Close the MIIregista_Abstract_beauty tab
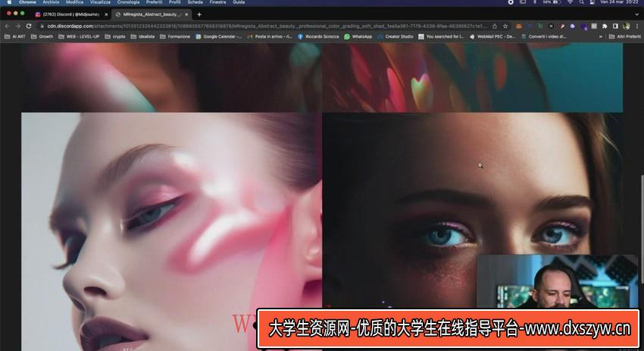Screen dimensions: 644x351 186,14
